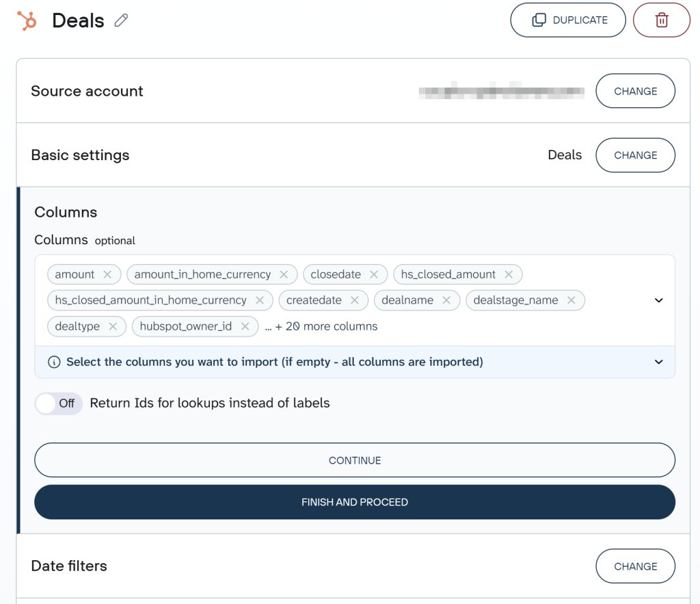Change the Date filters

point(635,566)
